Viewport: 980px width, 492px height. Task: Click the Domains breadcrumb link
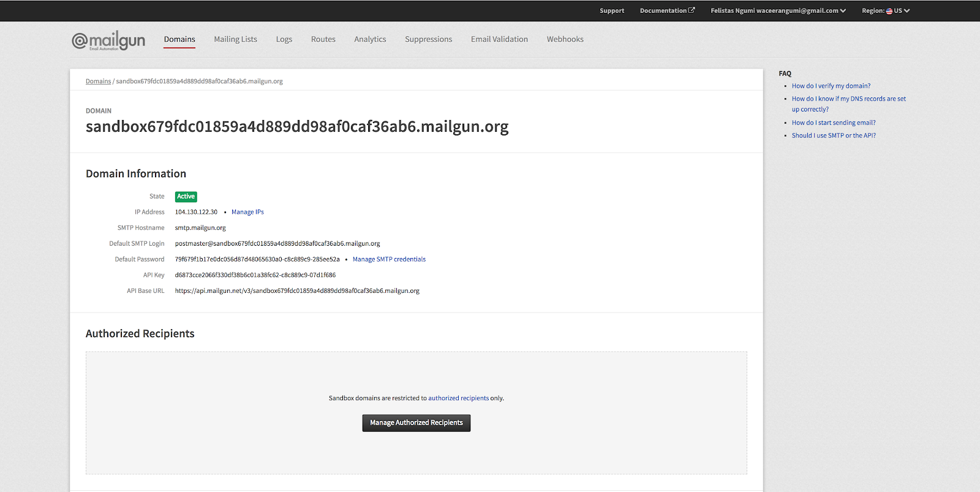(x=98, y=81)
